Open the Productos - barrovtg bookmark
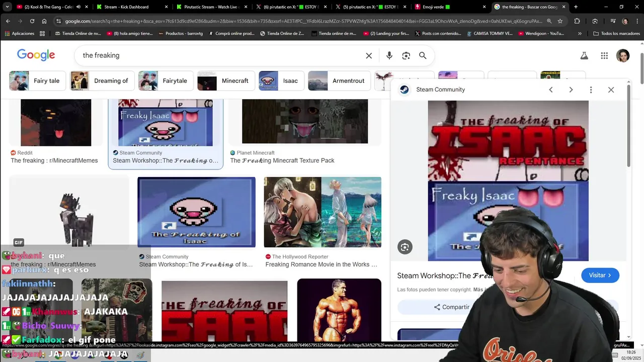This screenshot has height=362, width=644. 180,33
